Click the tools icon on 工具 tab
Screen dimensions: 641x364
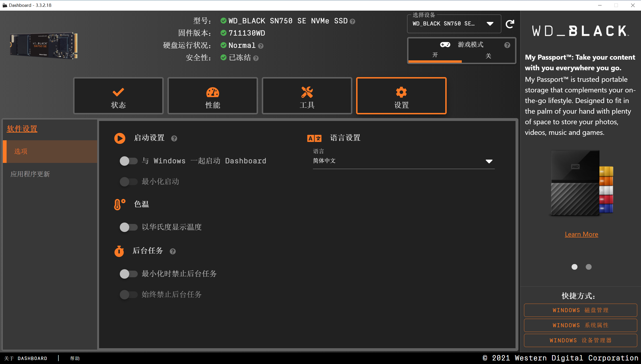307,92
